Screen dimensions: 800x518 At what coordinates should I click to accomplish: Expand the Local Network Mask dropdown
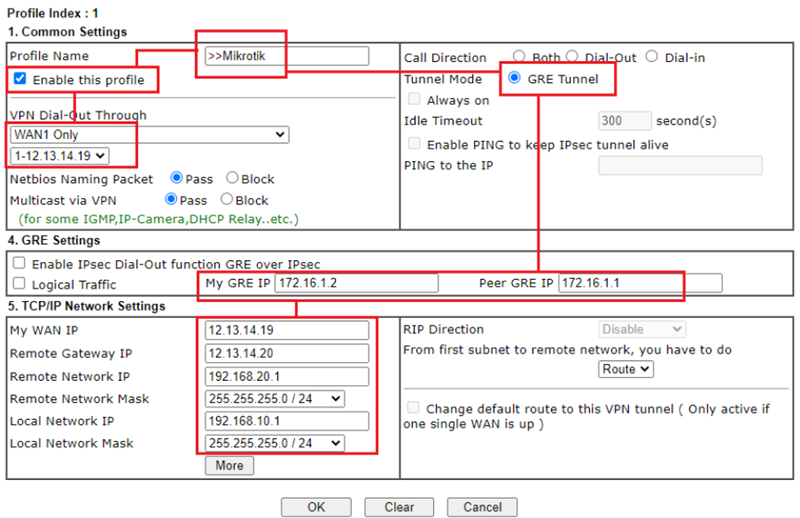tap(274, 443)
